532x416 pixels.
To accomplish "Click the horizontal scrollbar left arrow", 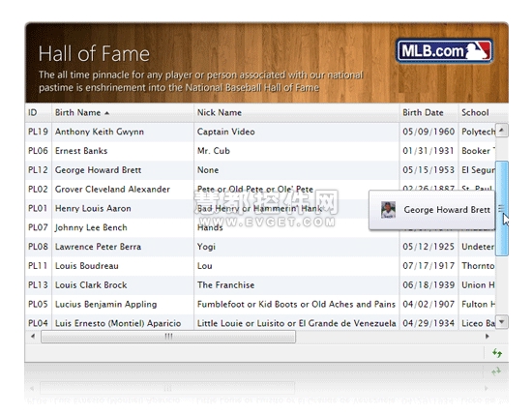I will tap(33, 337).
